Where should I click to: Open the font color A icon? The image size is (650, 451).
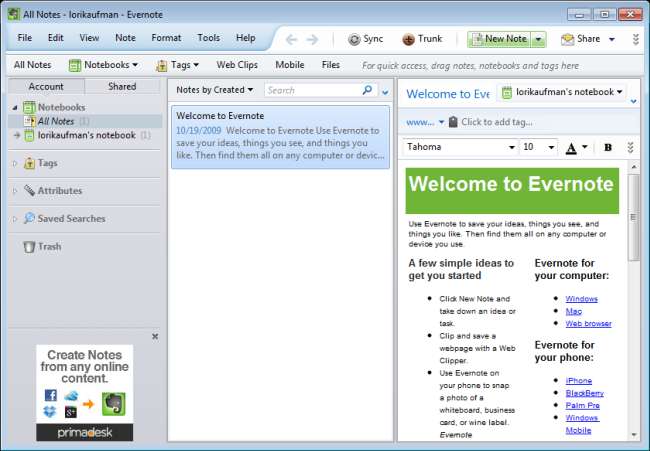571,148
